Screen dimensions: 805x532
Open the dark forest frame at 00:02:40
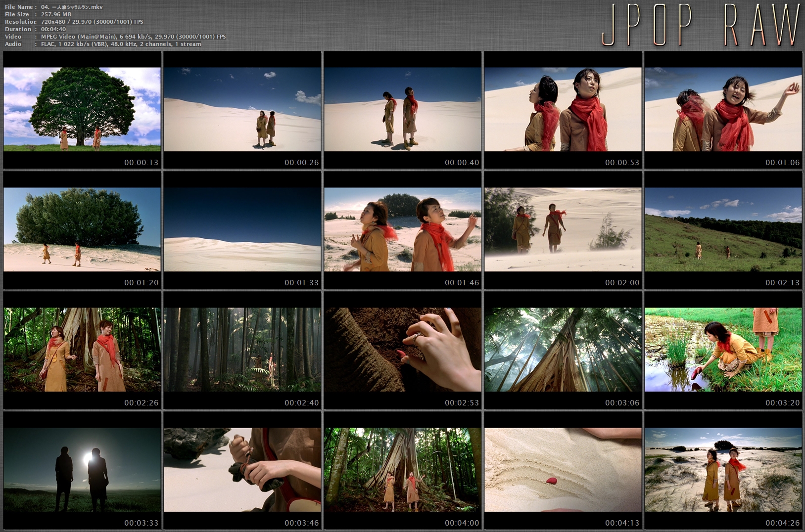(x=242, y=350)
